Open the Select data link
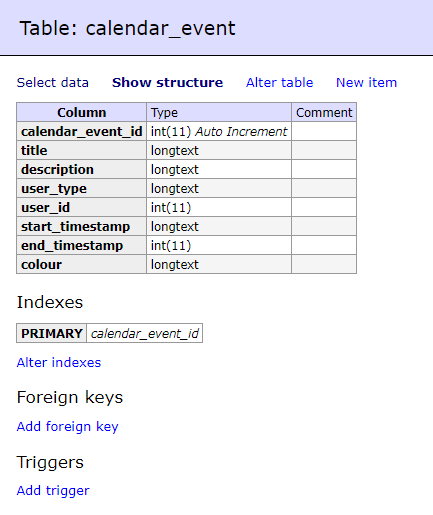The image size is (433, 515). click(53, 83)
